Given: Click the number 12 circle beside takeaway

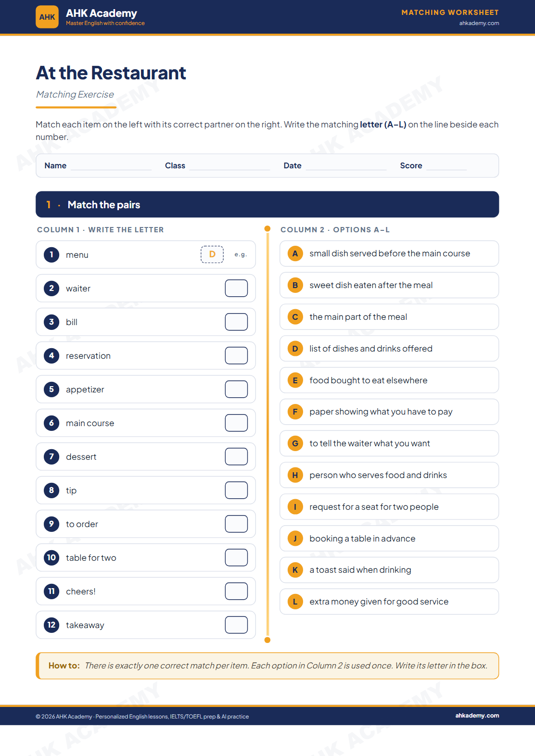Looking at the screenshot, I should pyautogui.click(x=51, y=625).
